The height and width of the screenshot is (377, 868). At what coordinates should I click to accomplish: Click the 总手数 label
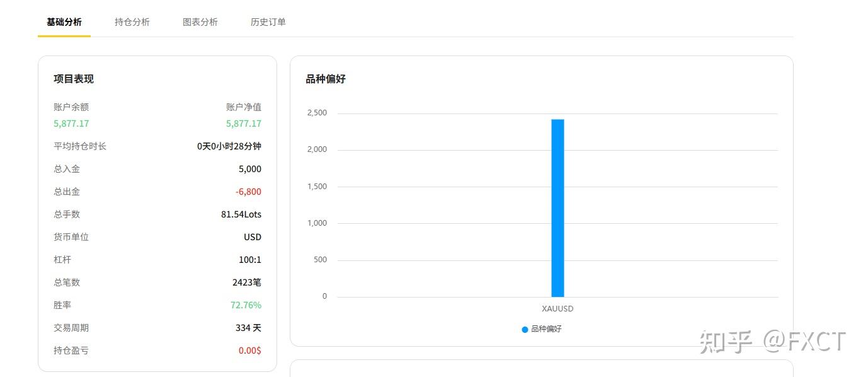67,214
